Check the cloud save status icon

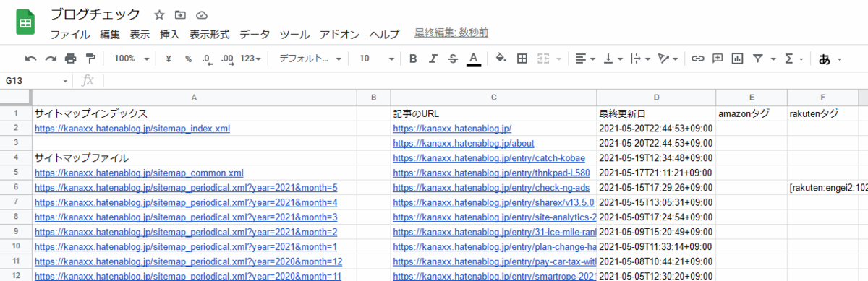tap(202, 14)
